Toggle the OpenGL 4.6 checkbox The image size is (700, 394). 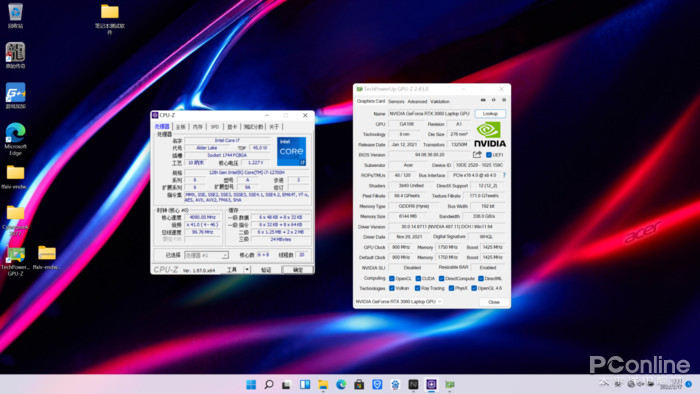tap(474, 288)
